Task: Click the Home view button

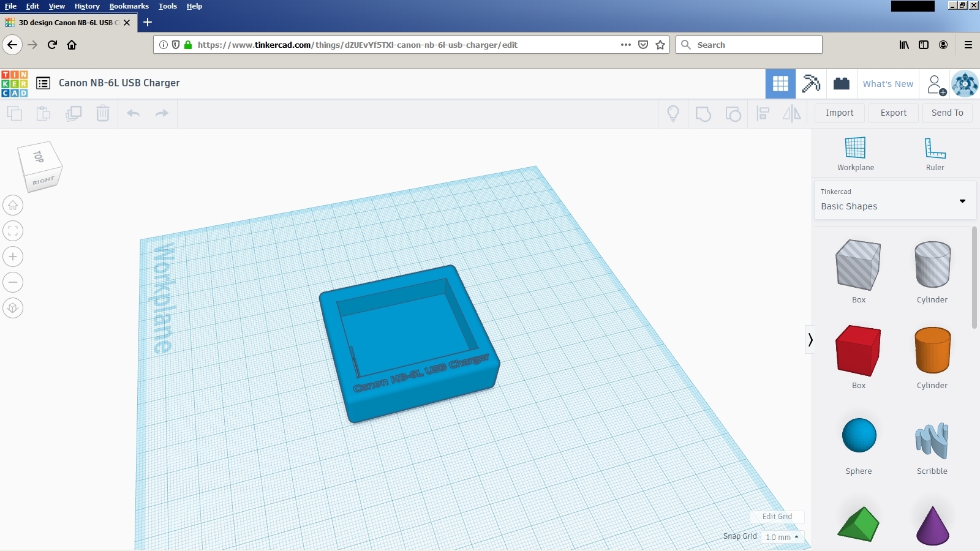Action: click(x=13, y=205)
